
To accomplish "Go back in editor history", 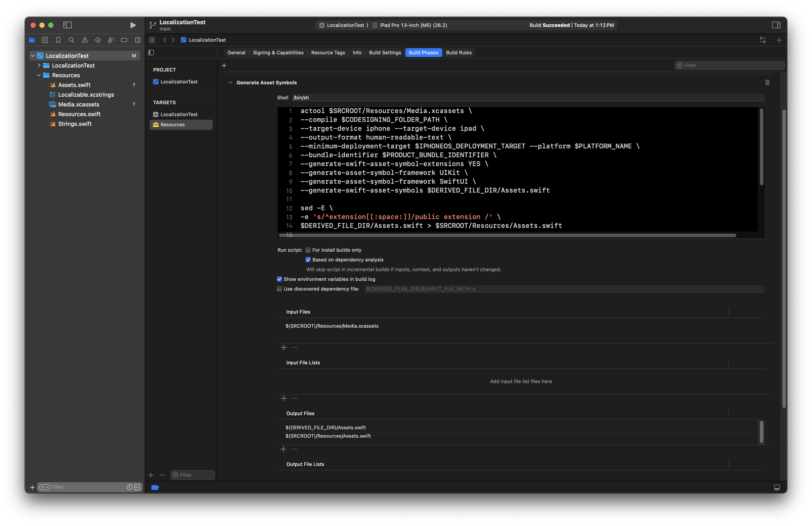I will [x=164, y=40].
